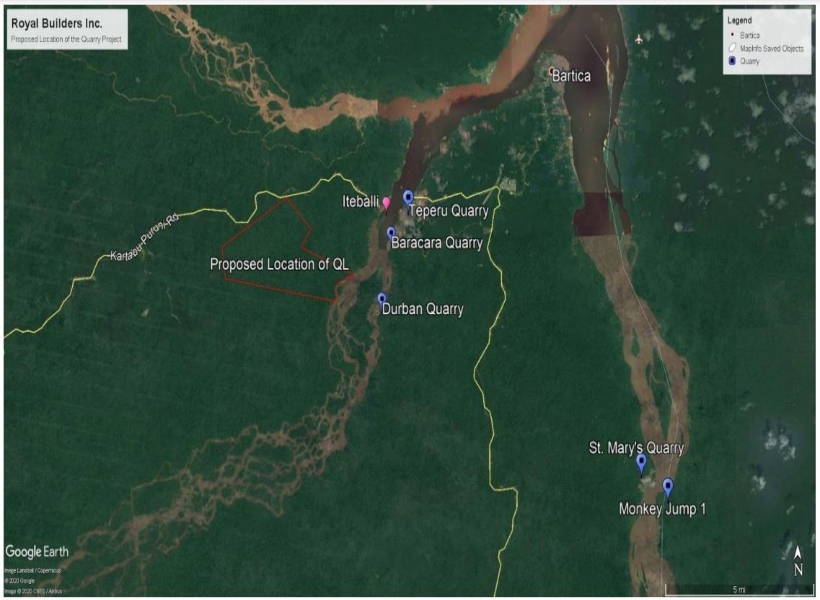Click the Royal Builders Inc. title box
This screenshot has width=820, height=600.
tap(67, 29)
